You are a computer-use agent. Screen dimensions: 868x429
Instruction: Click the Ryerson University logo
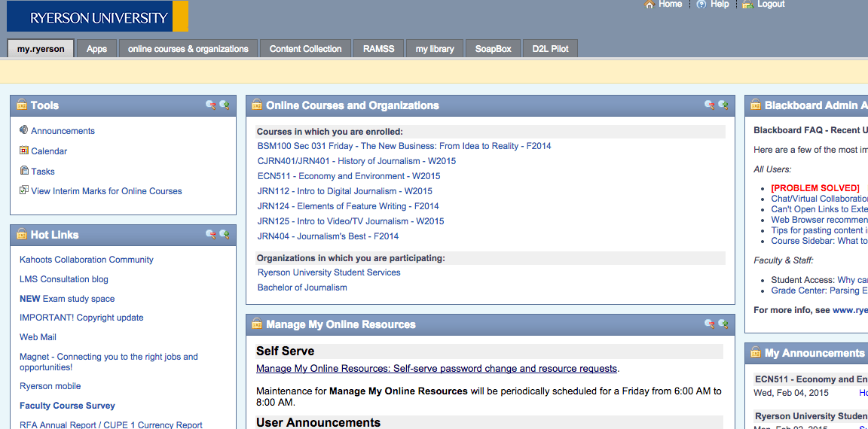(x=98, y=17)
